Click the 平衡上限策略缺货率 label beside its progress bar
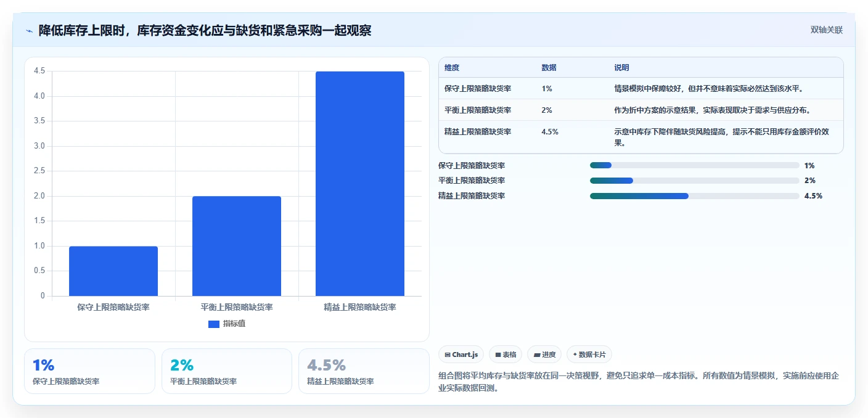 click(x=472, y=181)
